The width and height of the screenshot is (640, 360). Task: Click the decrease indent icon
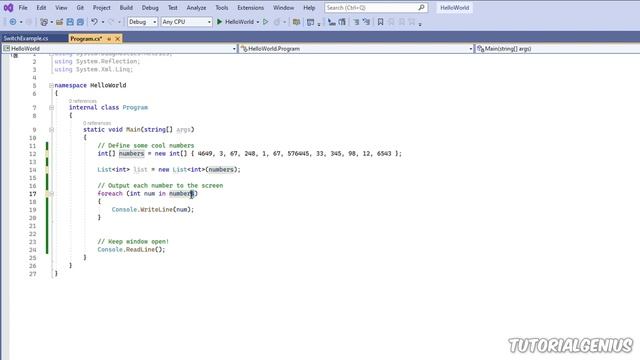point(332,22)
